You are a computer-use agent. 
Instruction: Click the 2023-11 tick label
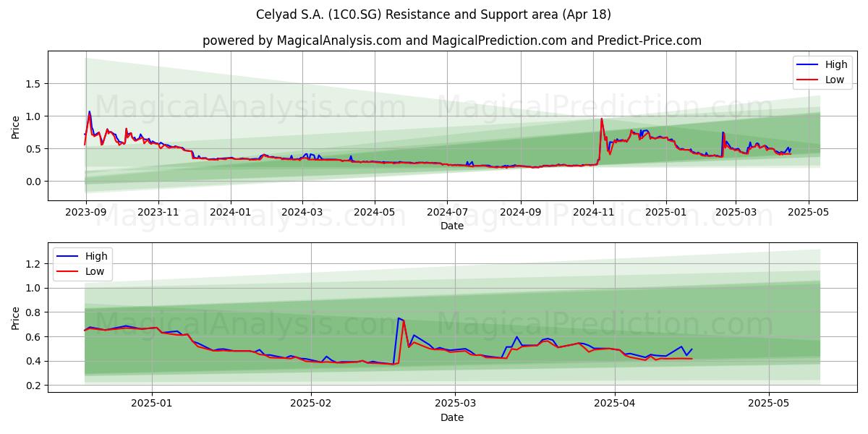point(158,213)
